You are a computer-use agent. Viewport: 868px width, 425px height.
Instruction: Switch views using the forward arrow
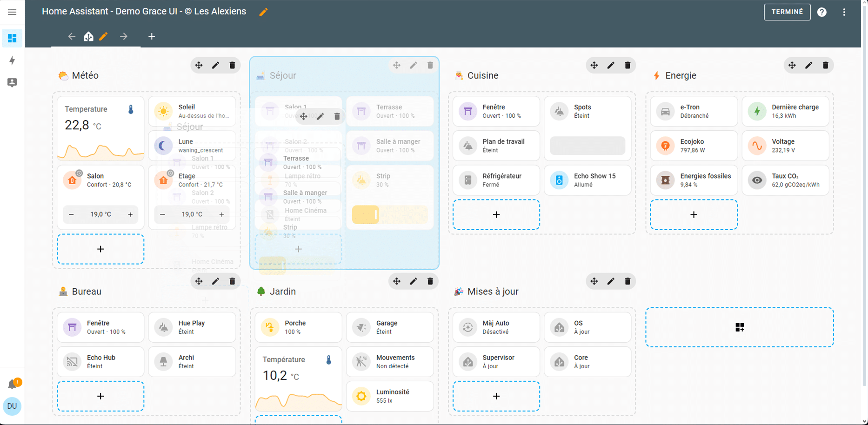123,36
